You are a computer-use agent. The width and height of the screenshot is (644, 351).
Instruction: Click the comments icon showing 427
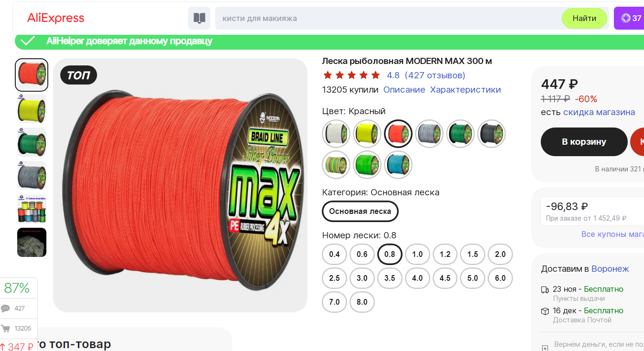click(5, 308)
